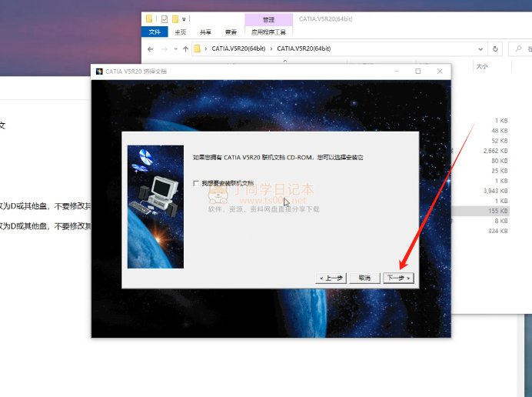Viewport: 532px width, 397px height.
Task: Click the quick access properties checkmark icon
Action: tap(165, 19)
